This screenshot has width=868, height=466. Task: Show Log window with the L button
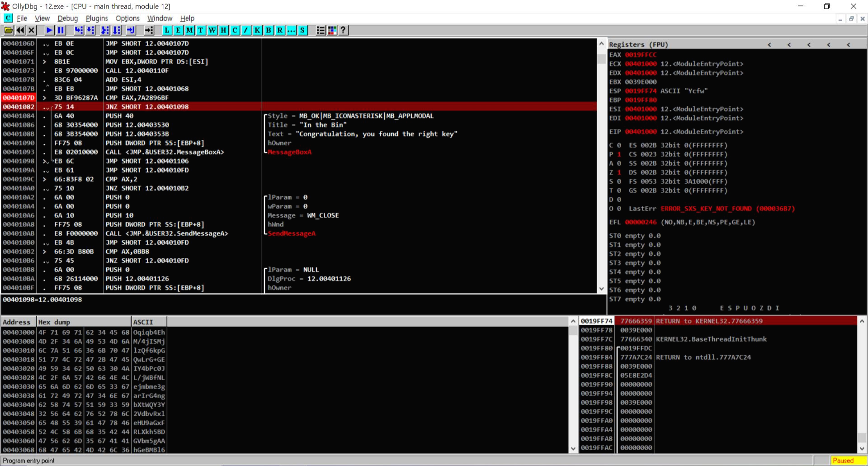167,30
